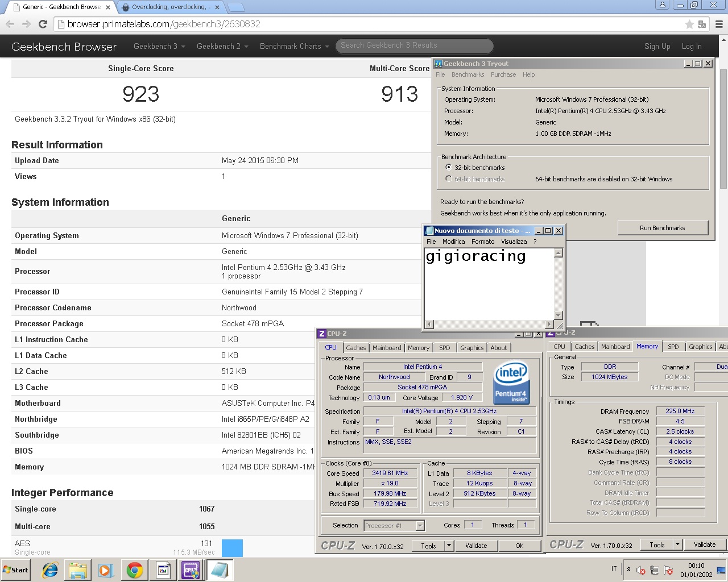Screen dimensions: 728x582
Task: Click the IT language indicator
Action: (614, 569)
